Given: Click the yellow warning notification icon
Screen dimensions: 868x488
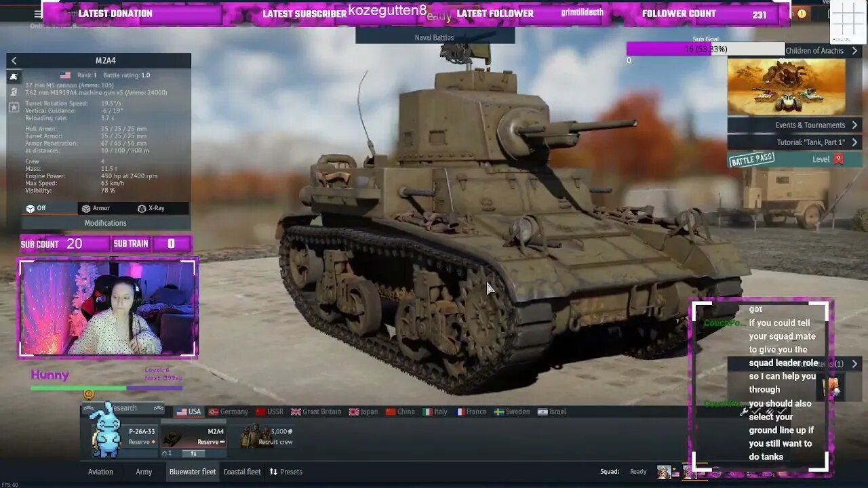Looking at the screenshot, I should click(802, 14).
